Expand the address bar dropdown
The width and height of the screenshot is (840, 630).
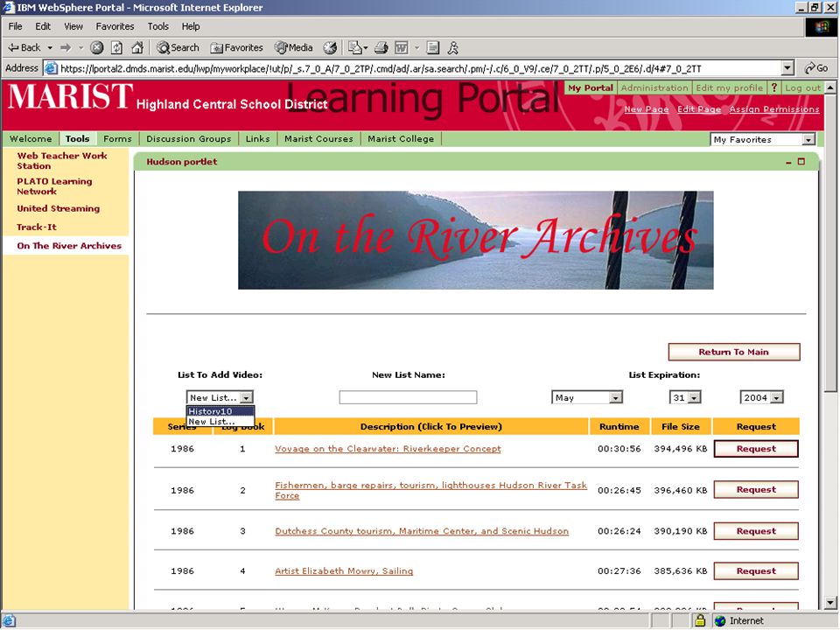[x=787, y=68]
